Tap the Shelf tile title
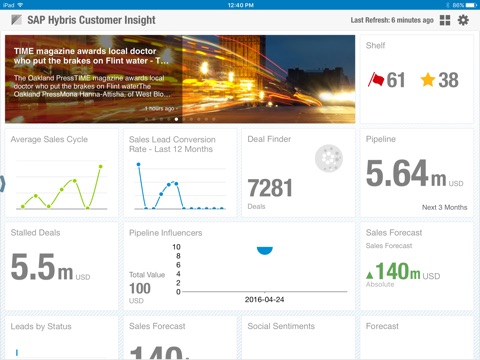Image resolution: width=480 pixels, height=360 pixels. (x=375, y=45)
